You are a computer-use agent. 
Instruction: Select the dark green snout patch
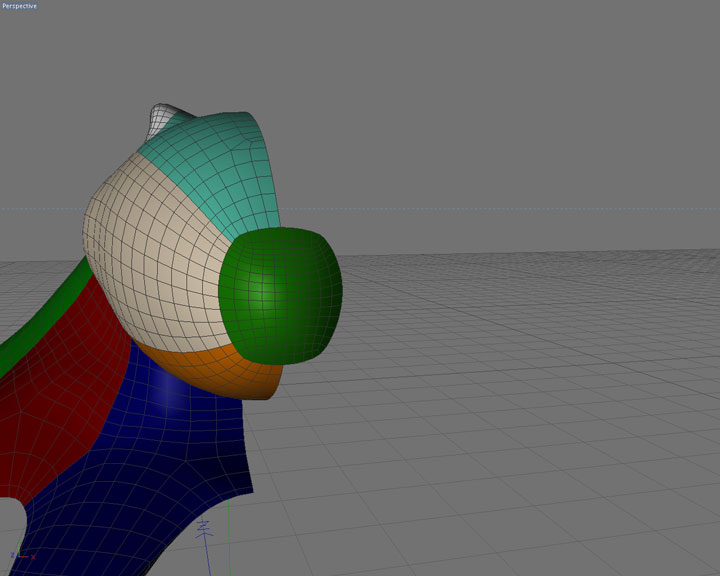(x=282, y=292)
